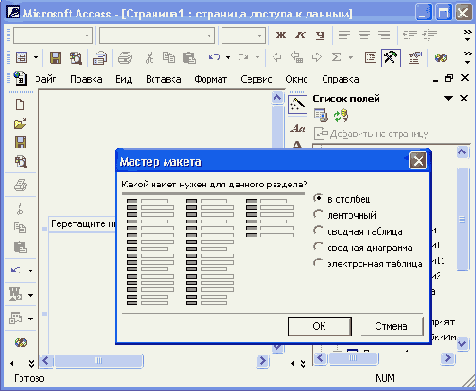Select the 'в столбец' layout option

(318, 199)
